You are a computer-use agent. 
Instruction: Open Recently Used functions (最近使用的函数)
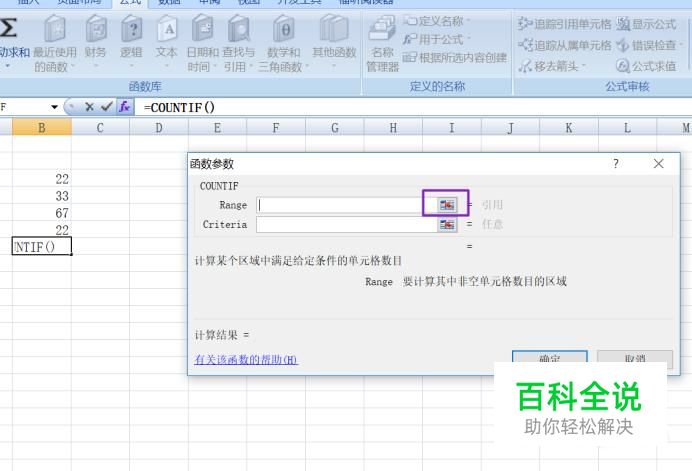point(55,43)
